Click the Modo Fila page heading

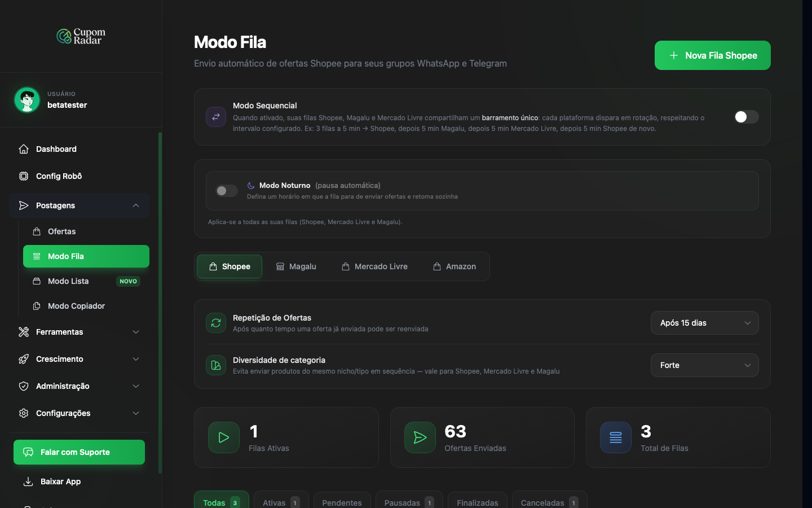pyautogui.click(x=230, y=42)
